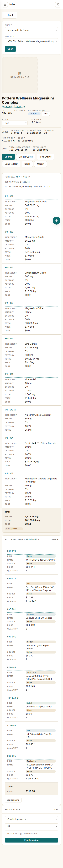63x868 pixels.
Task: Expand the Client dropdown
Action: pos(31,30)
